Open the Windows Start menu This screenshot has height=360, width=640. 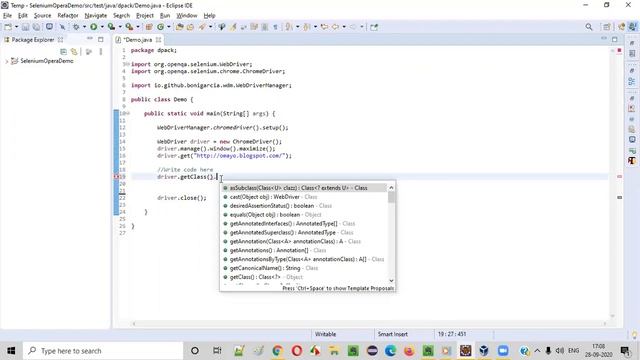pyautogui.click(x=11, y=351)
